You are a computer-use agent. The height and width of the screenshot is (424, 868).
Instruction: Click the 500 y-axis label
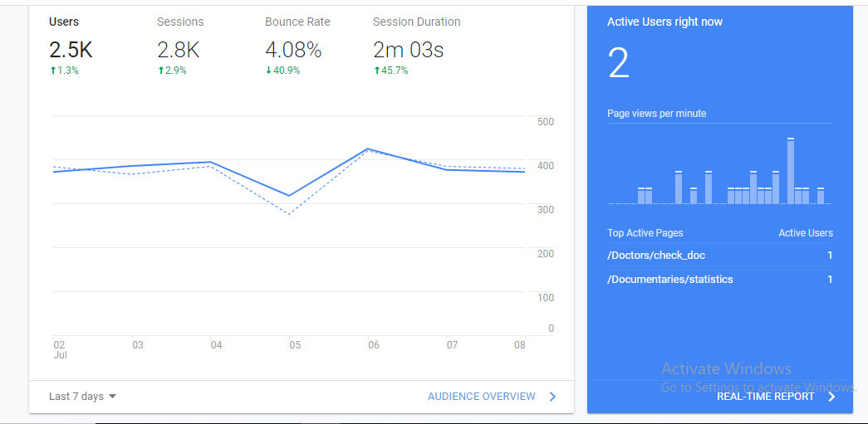(546, 122)
